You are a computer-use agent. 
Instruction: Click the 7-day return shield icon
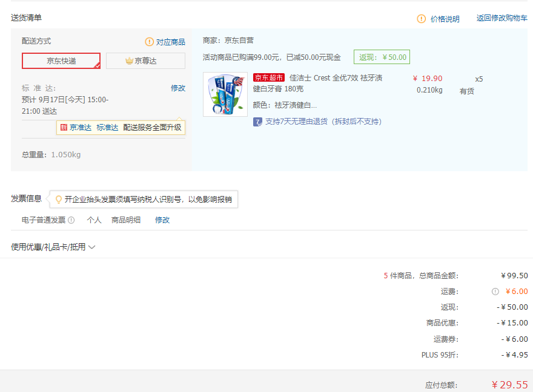pyautogui.click(x=257, y=122)
